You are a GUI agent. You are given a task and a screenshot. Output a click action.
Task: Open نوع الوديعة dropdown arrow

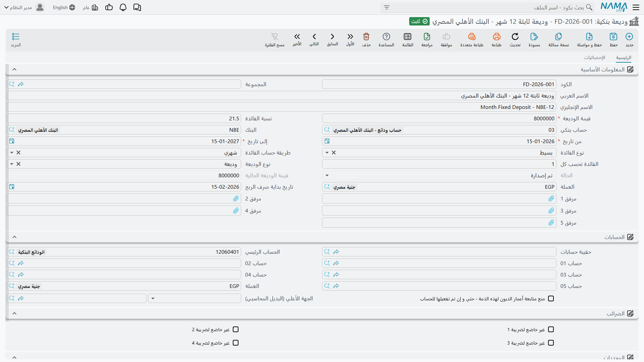(x=12, y=164)
